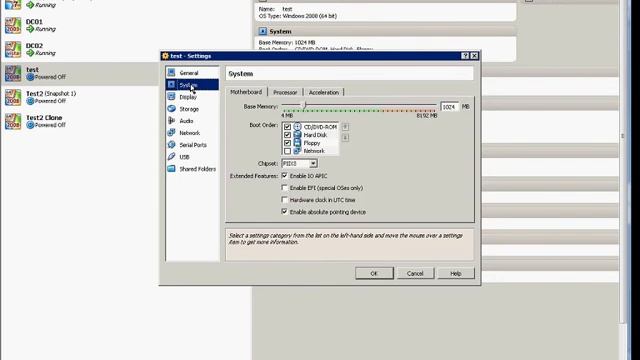Select DC02 virtual machine icon
This screenshot has height=360, width=640.
(x=13, y=49)
